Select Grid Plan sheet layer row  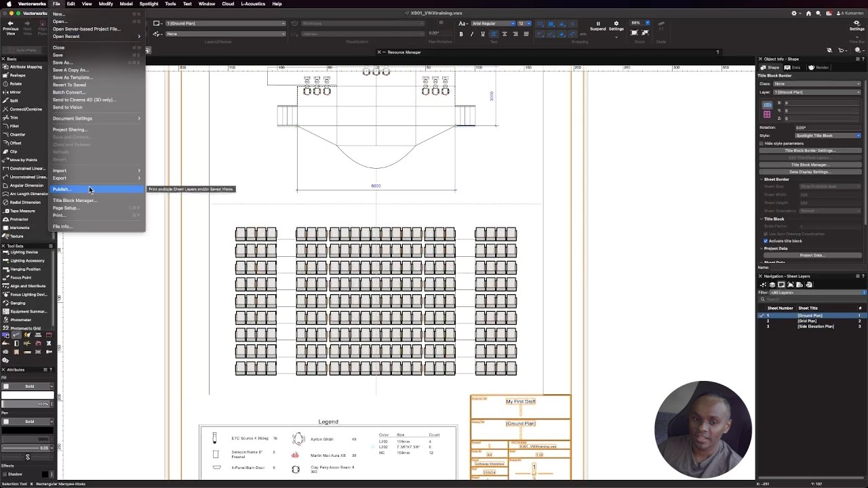pyautogui.click(x=810, y=321)
